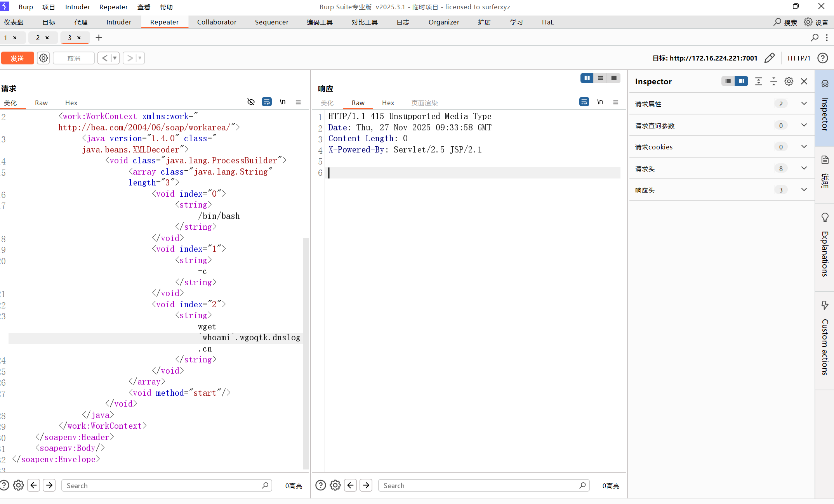Open request send settings gear icon

(43, 58)
